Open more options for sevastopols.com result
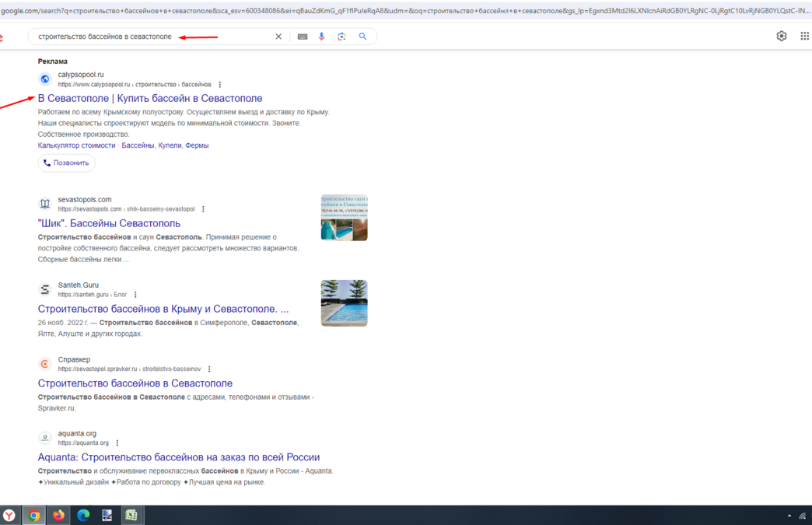The image size is (812, 525). click(203, 209)
